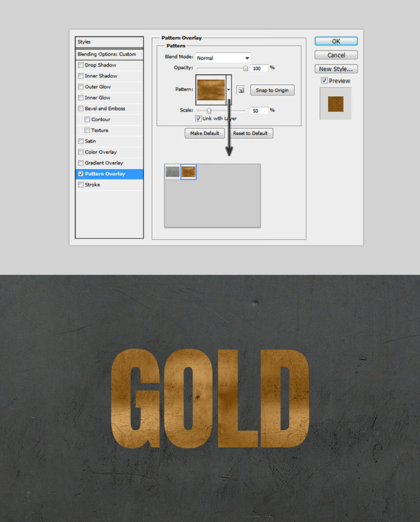Click the Scale percentage input field
This screenshot has width=420, height=522.
(258, 111)
